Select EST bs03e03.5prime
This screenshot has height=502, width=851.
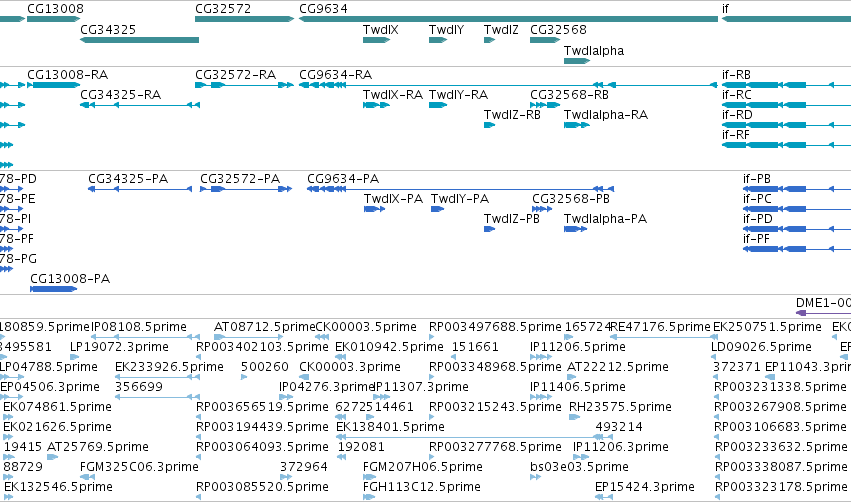pos(536,478)
